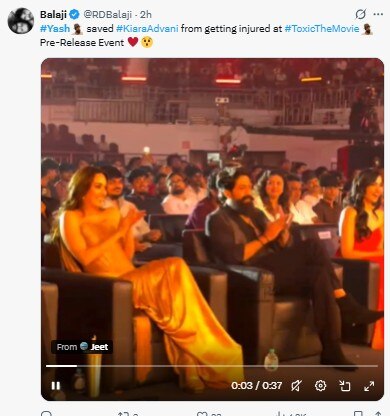
Task: Open video playback settings gear
Action: 320,386
